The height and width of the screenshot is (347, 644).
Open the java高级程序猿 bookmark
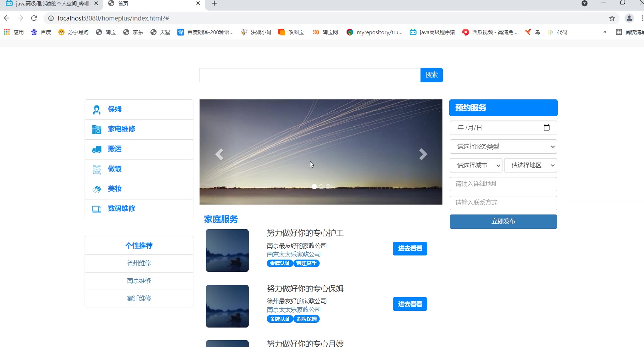[432, 32]
